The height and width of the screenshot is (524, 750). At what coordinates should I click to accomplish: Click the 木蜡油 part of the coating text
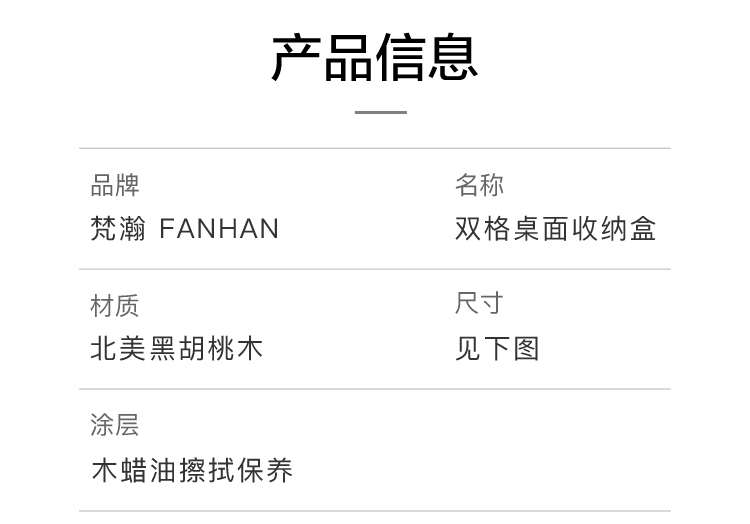point(133,470)
